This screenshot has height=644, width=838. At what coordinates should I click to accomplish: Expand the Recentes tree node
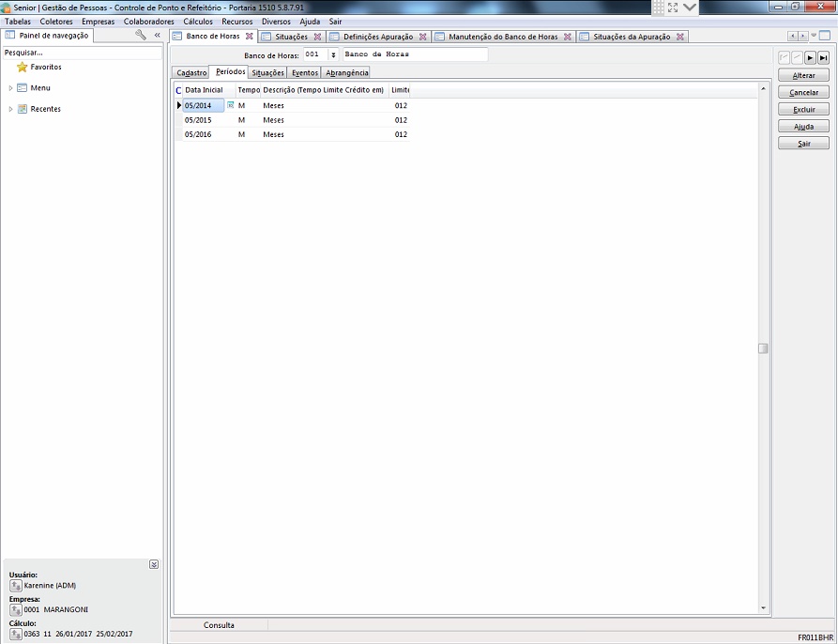(x=10, y=109)
